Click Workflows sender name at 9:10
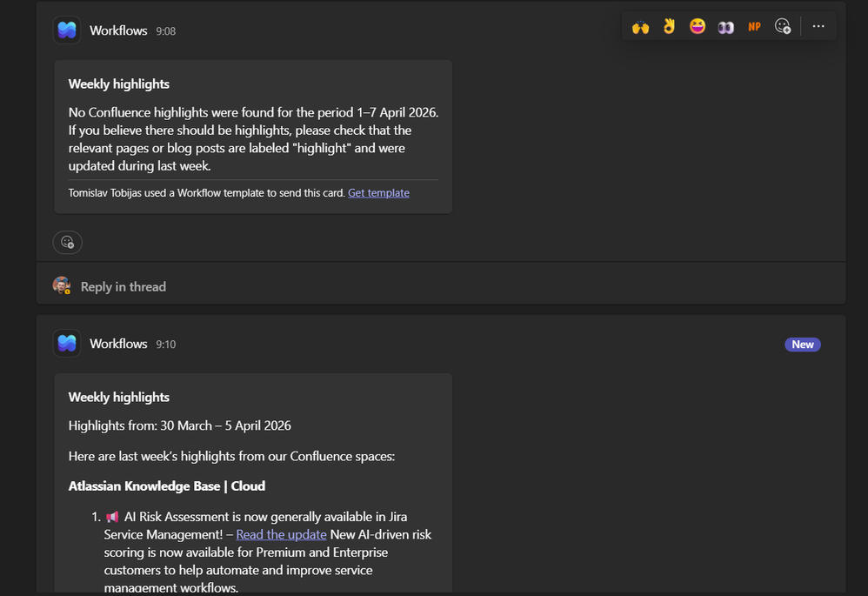Image resolution: width=868 pixels, height=596 pixels. (x=118, y=344)
